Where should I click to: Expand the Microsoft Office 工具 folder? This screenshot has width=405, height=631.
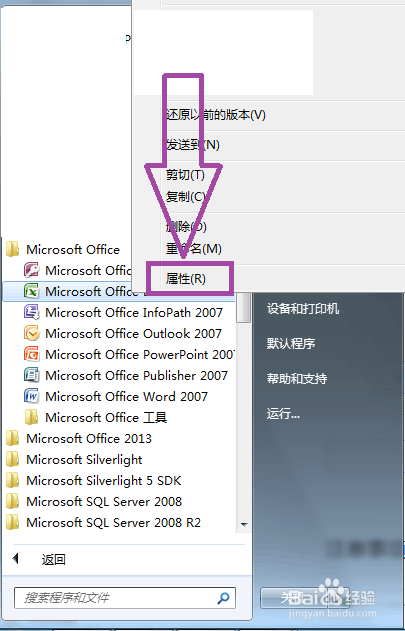pos(95,417)
